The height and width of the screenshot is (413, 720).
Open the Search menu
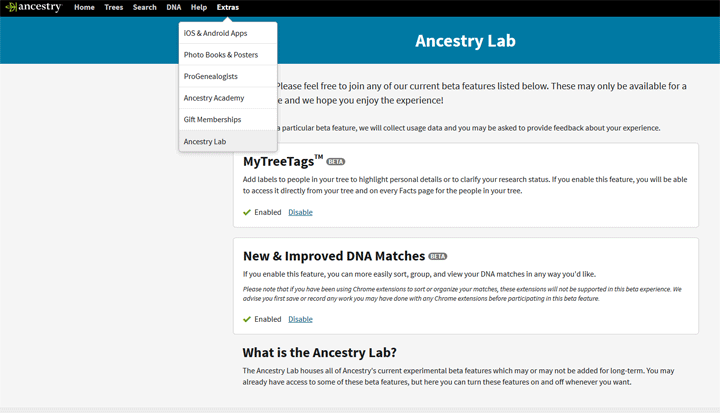tap(145, 7)
